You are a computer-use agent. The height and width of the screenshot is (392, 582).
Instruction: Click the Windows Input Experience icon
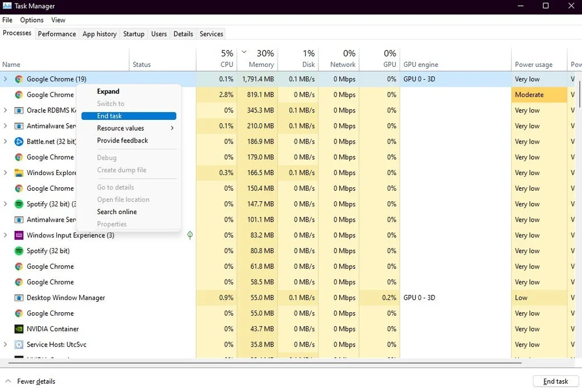(x=19, y=235)
